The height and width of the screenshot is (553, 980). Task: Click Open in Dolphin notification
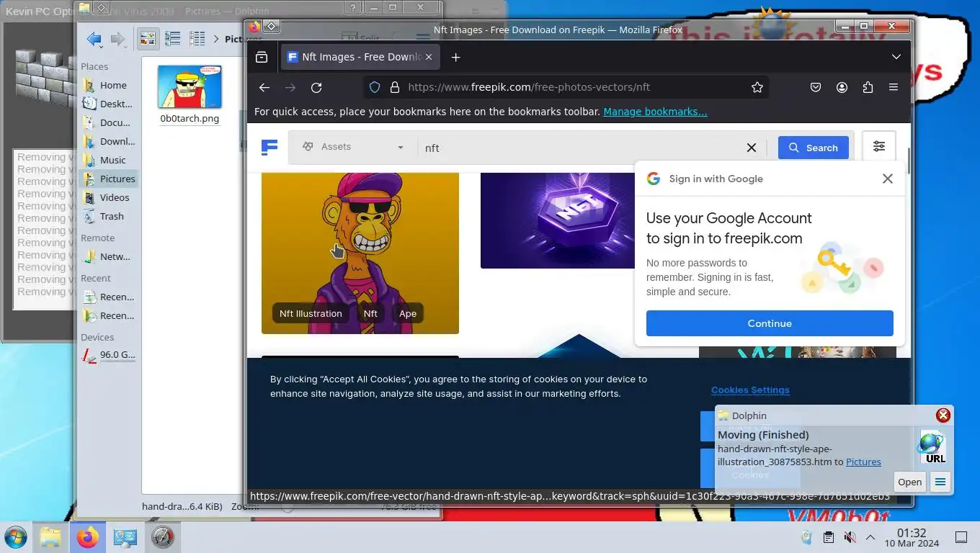click(909, 482)
